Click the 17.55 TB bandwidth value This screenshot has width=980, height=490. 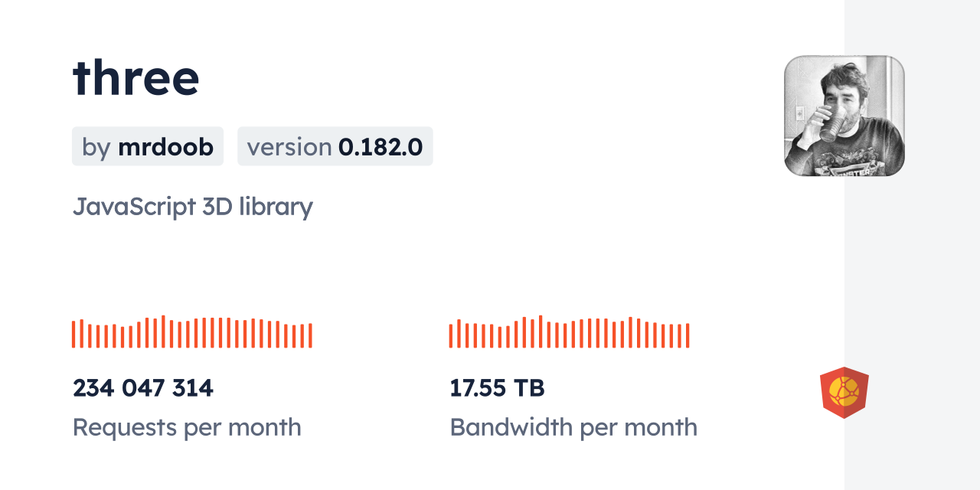click(497, 388)
